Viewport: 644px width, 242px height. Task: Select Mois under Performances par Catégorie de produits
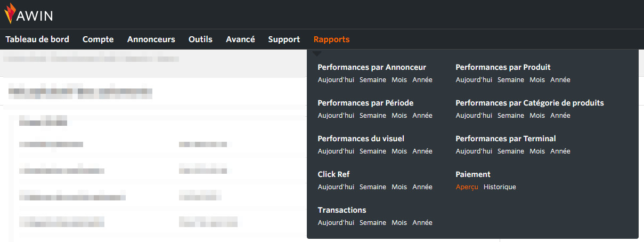tap(537, 116)
